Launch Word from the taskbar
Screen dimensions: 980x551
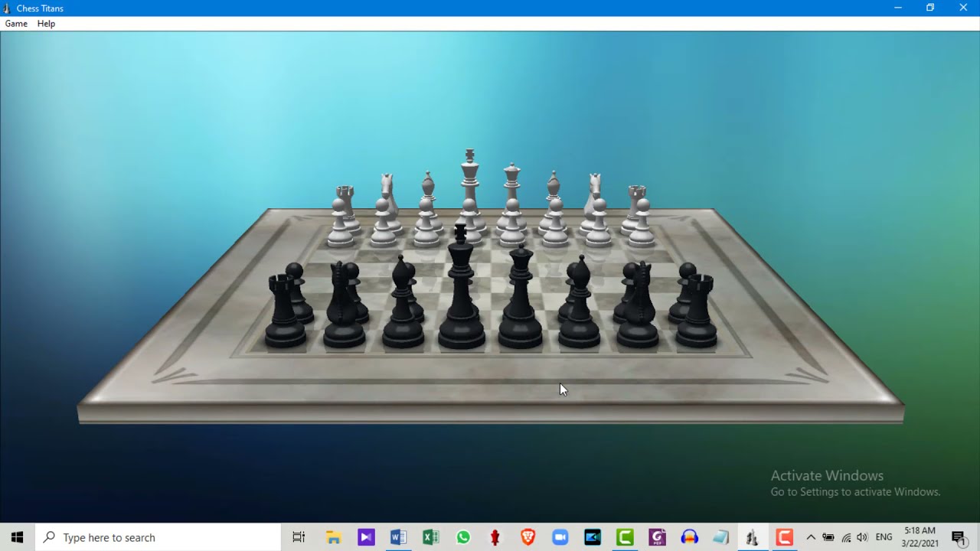point(397,537)
